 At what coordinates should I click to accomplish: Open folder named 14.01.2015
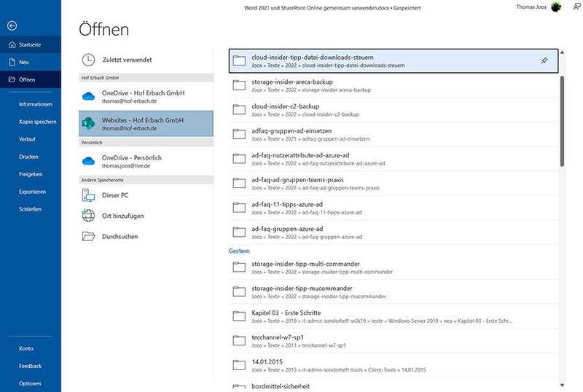[267, 362]
